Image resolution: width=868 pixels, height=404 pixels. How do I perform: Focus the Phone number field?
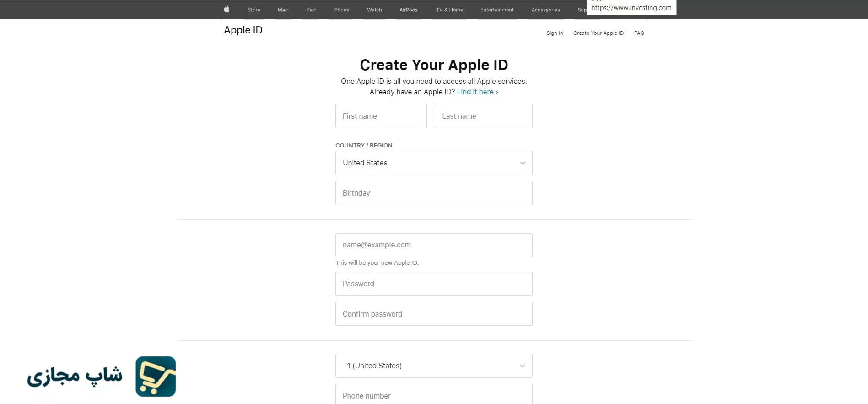point(434,394)
